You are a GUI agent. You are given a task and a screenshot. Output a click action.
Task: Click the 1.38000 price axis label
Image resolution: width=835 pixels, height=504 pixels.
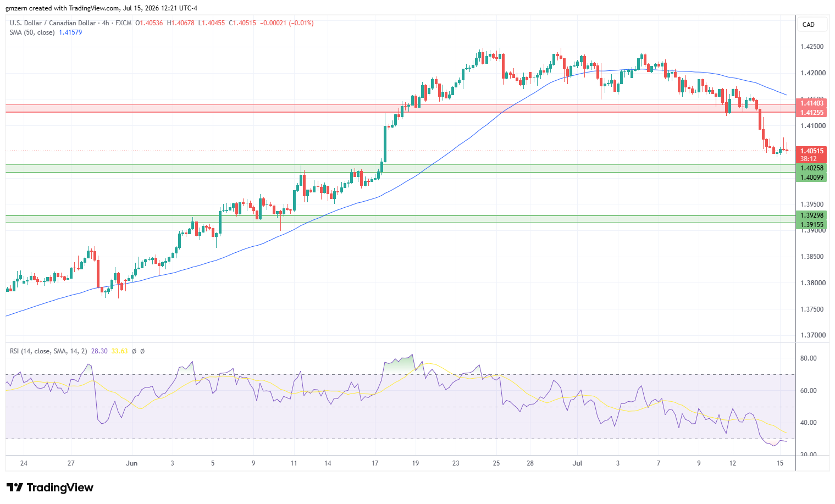pyautogui.click(x=812, y=283)
